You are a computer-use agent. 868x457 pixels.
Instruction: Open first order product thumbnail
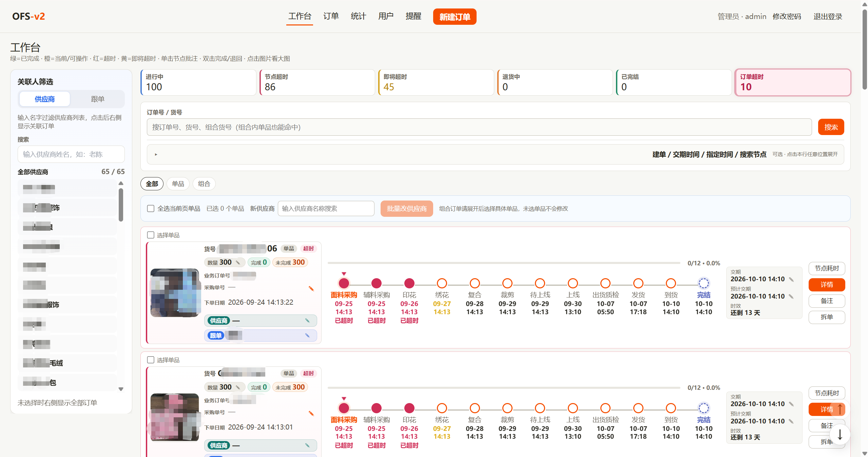pos(175,293)
